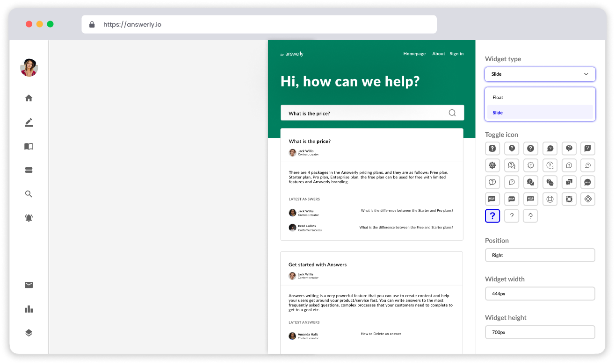
Task: Click the selected bold blue question mark icon
Action: [492, 216]
